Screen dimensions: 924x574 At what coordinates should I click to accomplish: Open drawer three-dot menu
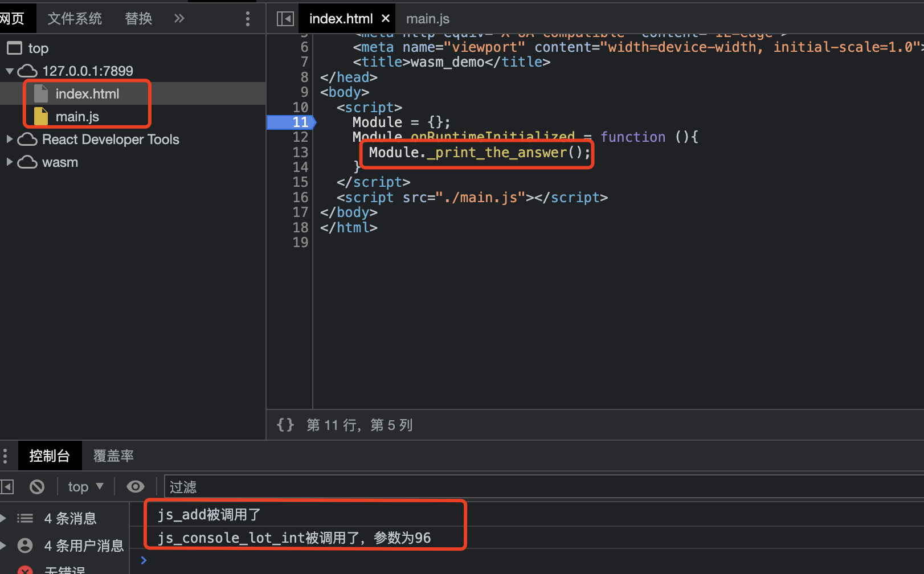(x=5, y=456)
